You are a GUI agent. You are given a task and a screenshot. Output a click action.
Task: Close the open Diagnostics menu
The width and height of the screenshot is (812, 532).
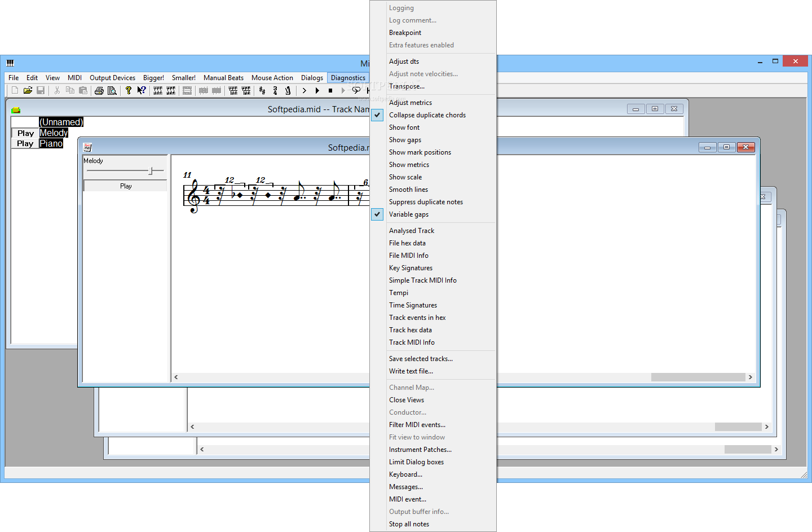pyautogui.click(x=348, y=78)
